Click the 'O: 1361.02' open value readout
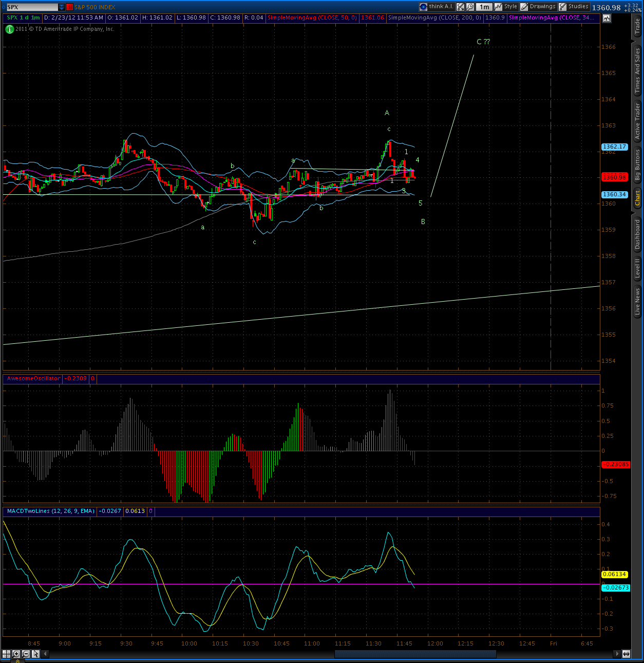The width and height of the screenshot is (644, 663). tap(123, 17)
